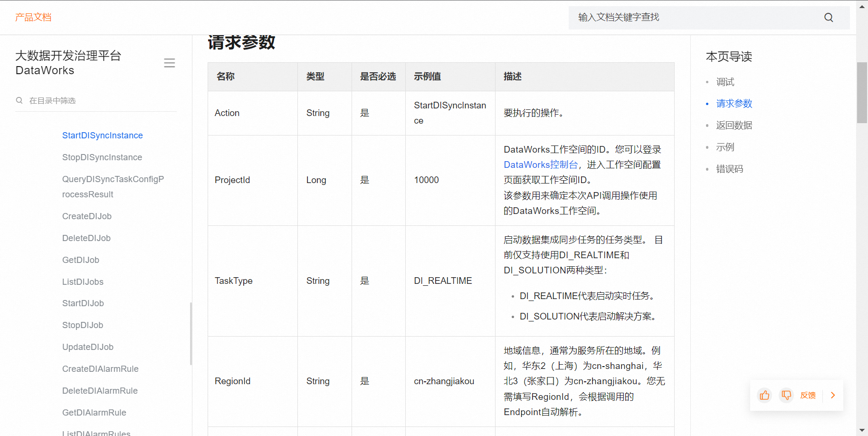Click DI_SOLUTION代表启动解决方案 bullet text
Viewport: 868px width, 436px height.
[588, 317]
